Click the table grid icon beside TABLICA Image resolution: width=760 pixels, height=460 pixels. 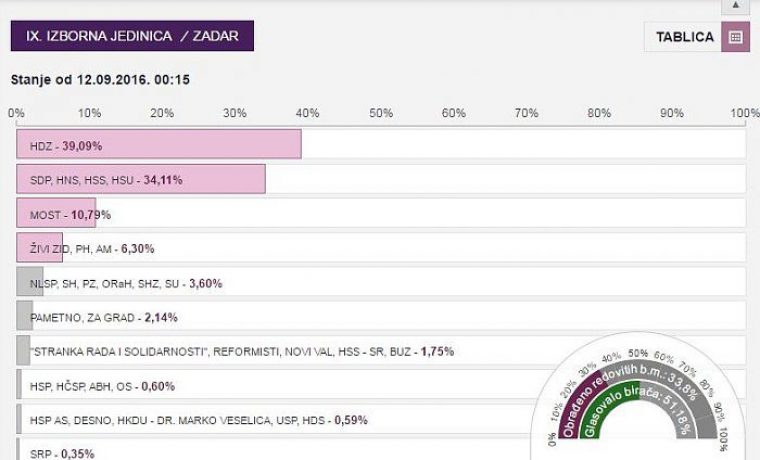click(735, 37)
